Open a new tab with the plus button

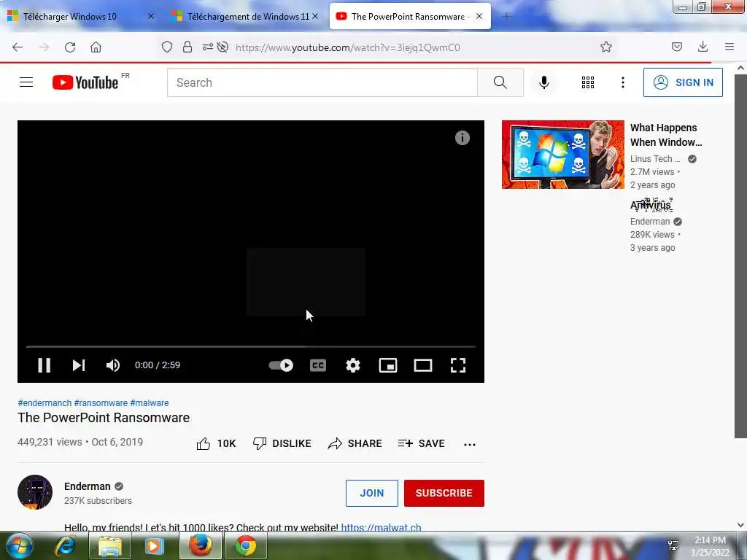(x=506, y=16)
